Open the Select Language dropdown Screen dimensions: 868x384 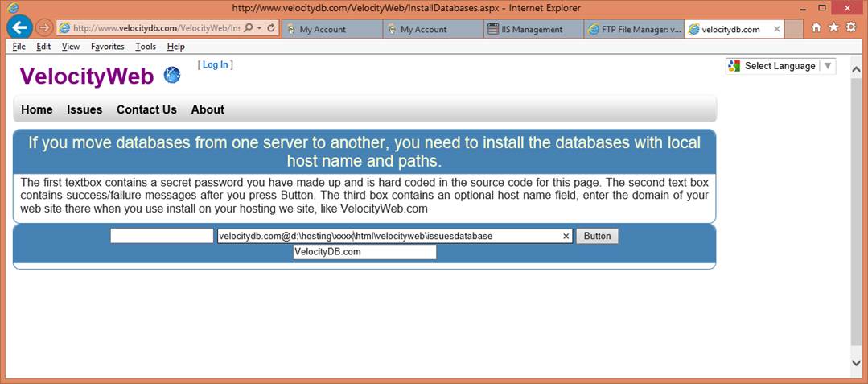[781, 66]
